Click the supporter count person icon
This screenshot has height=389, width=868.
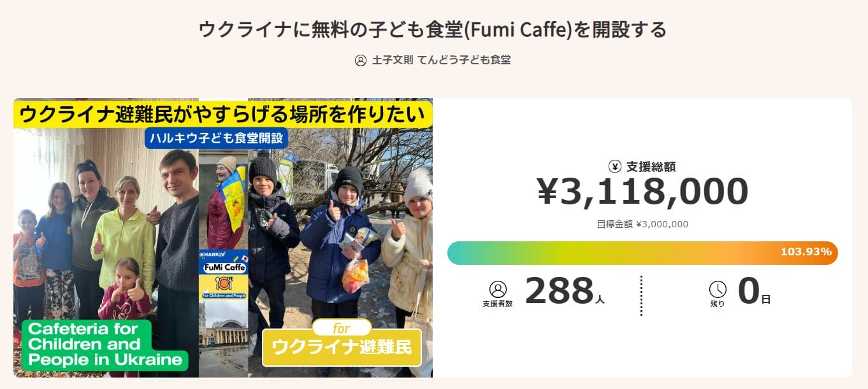pos(498,290)
